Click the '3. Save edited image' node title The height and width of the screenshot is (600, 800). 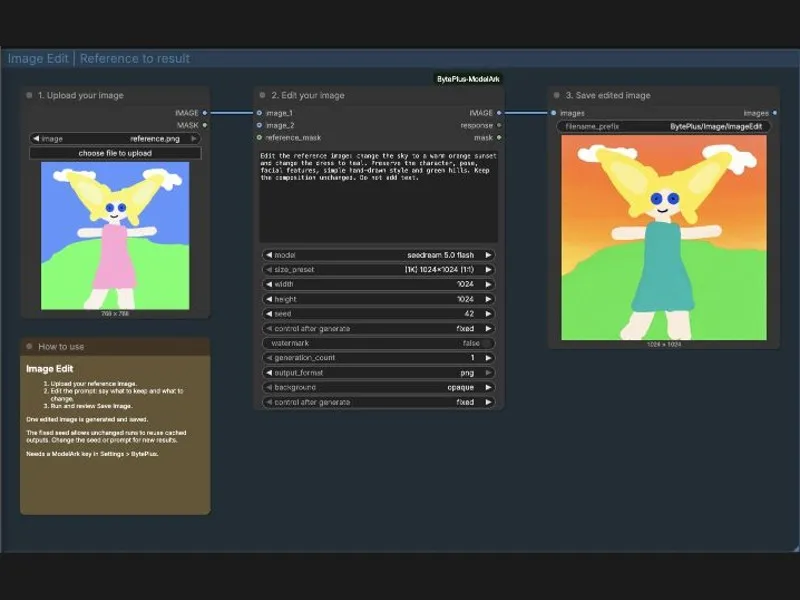[x=608, y=95]
